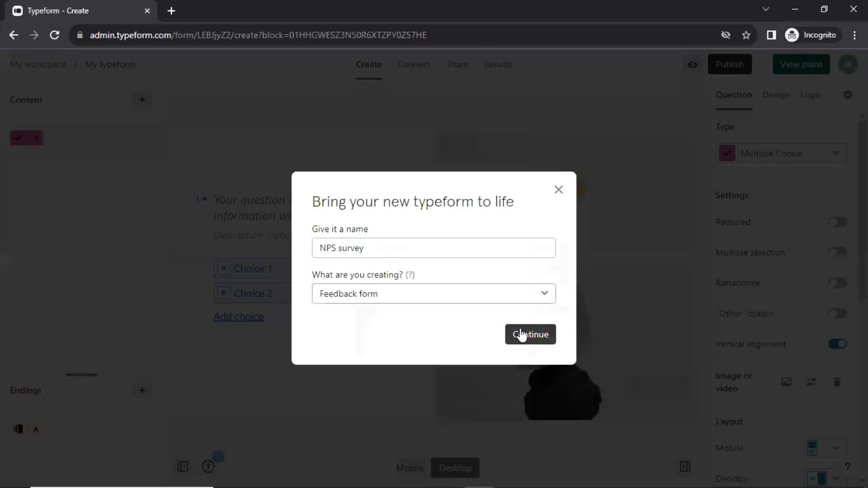Open the Publish button
This screenshot has width=868, height=488.
coord(730,64)
